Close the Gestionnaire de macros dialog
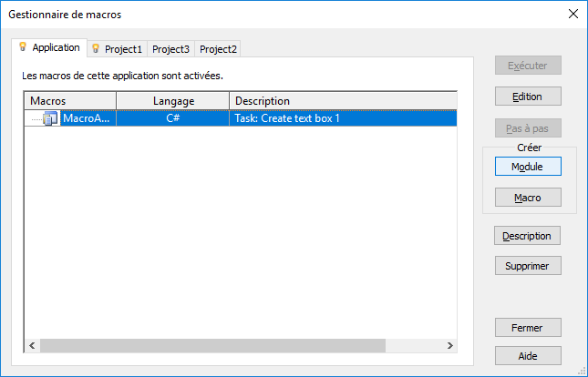588x377 pixels. 573,15
